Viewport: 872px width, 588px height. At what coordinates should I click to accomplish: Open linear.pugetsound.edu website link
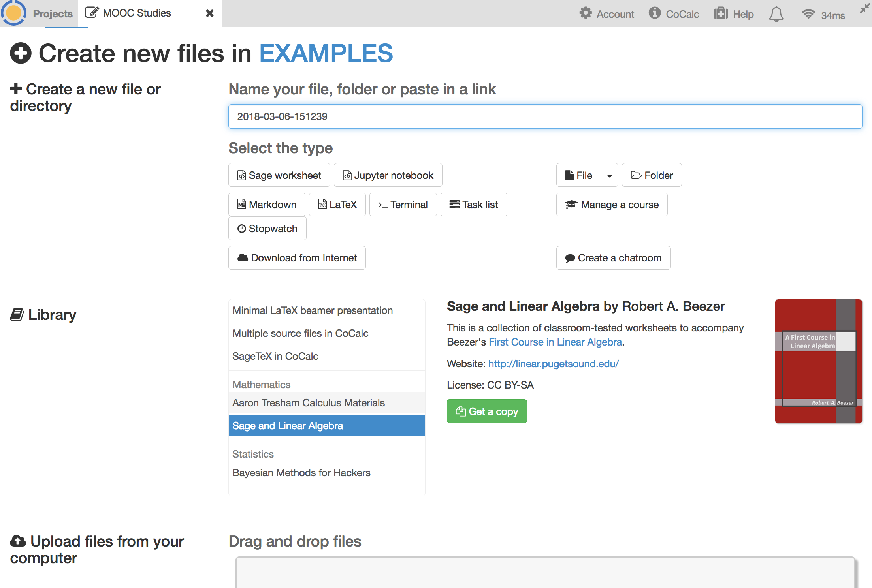(553, 364)
